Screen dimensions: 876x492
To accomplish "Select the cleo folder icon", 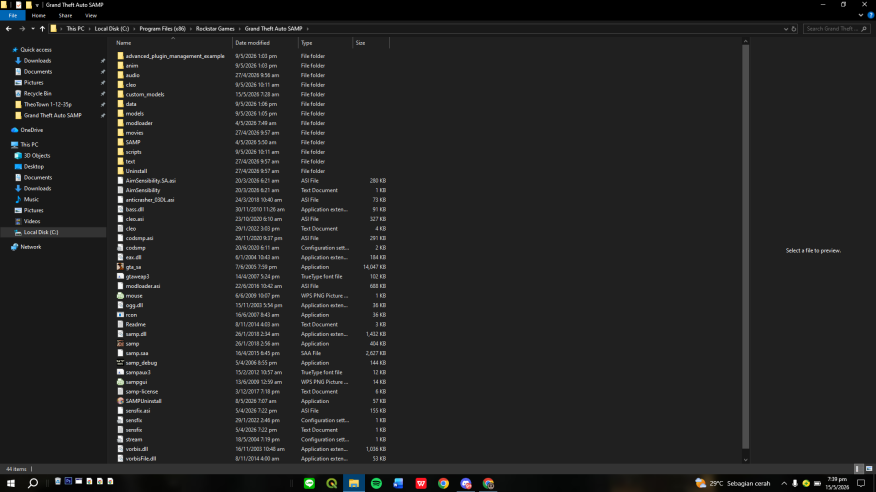I will pyautogui.click(x=120, y=85).
